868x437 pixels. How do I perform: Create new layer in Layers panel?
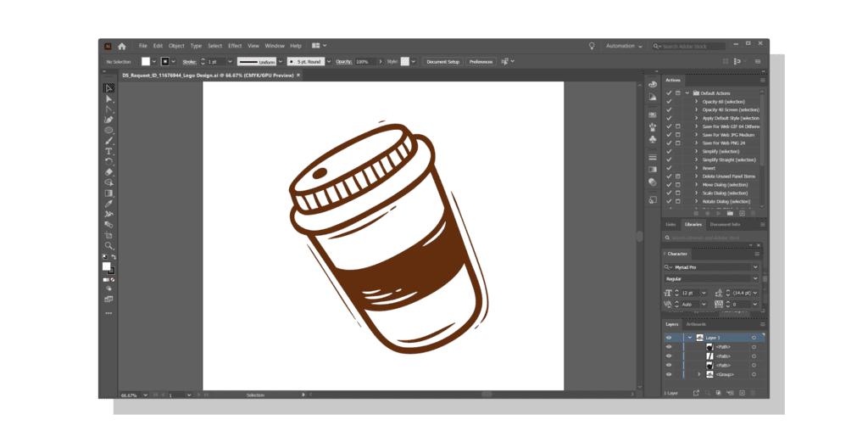pyautogui.click(x=742, y=393)
